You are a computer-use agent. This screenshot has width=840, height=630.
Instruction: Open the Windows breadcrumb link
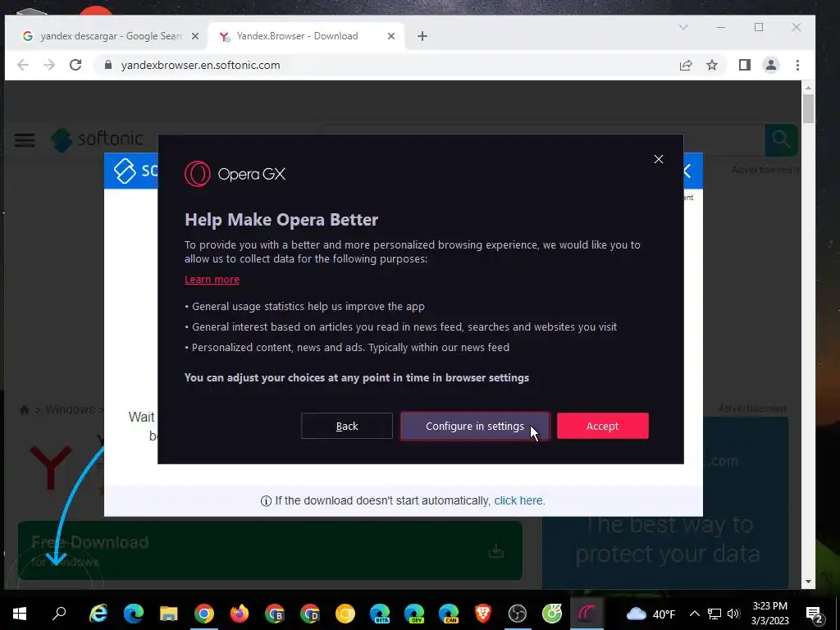point(71,409)
